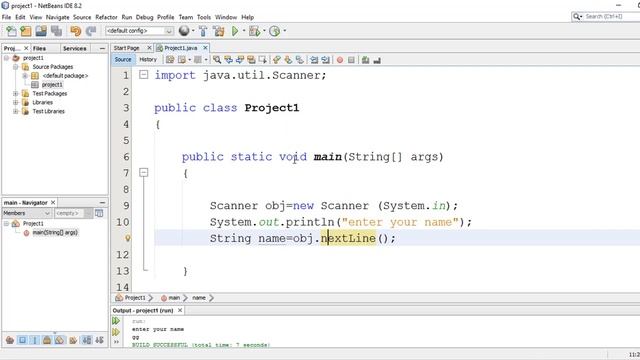
Task: Open the Debug menu
Action: tap(144, 17)
